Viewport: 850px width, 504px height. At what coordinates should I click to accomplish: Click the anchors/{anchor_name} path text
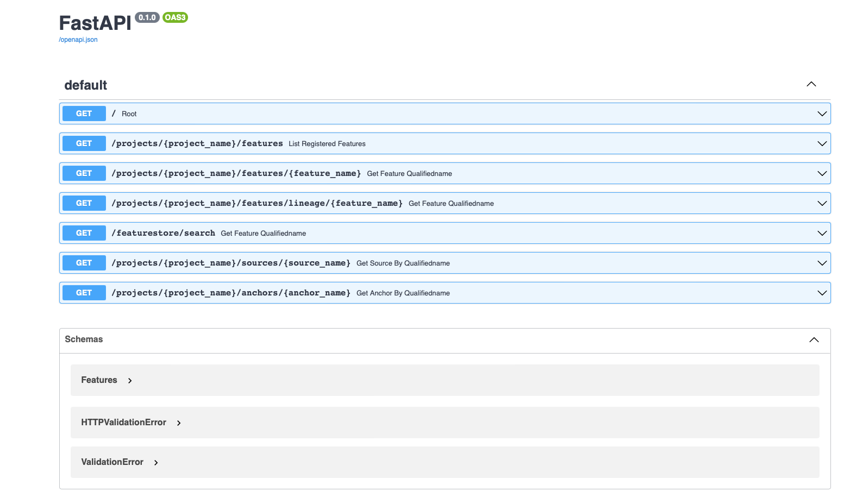coord(231,293)
